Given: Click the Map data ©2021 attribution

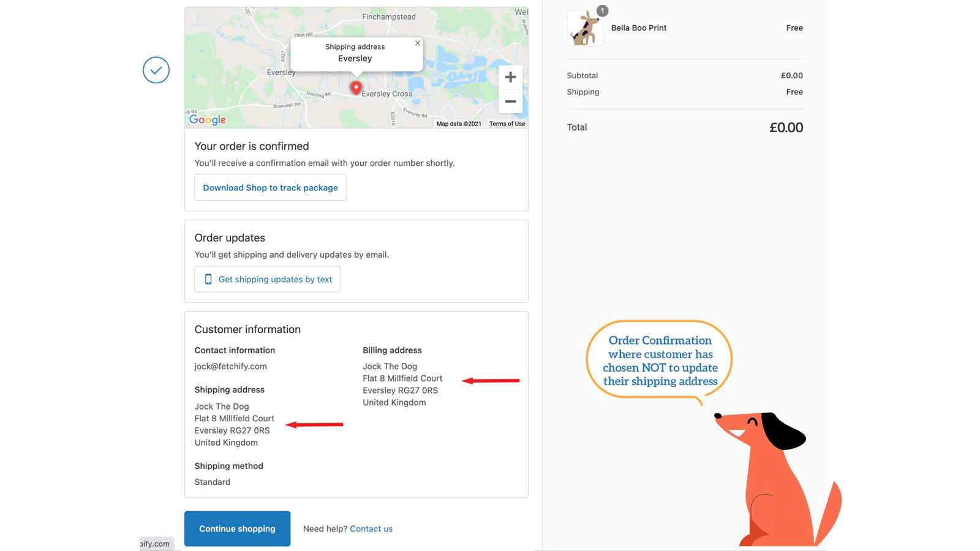Looking at the screenshot, I should (x=459, y=124).
